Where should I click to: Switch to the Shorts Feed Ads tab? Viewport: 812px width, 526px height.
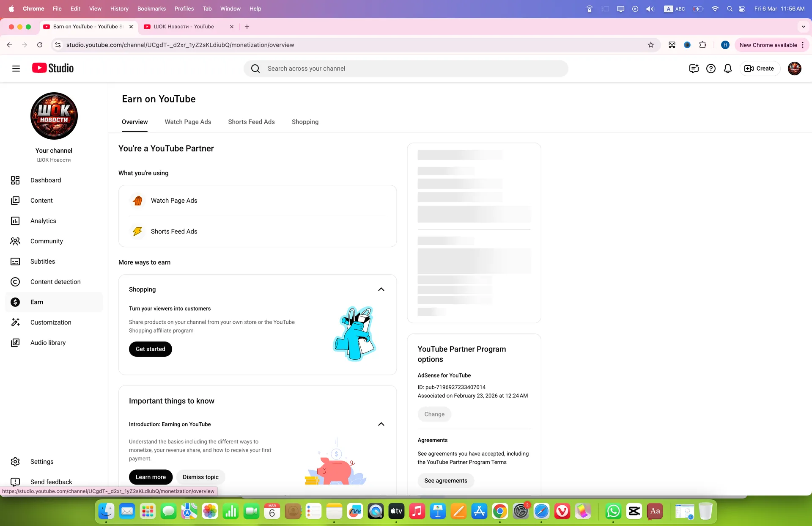point(251,122)
